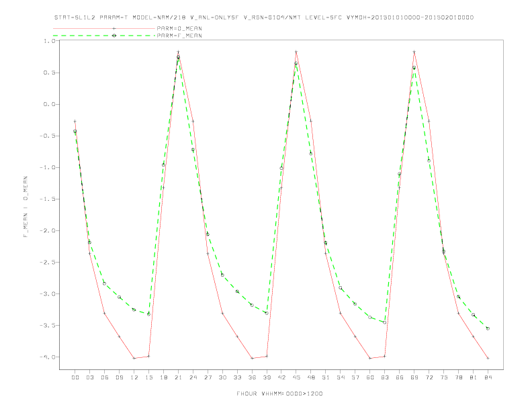Viewport: 532px width, 411px height.
Task: Click the vertical axis title F_MEAN | O_MEAN
Action: [26, 207]
